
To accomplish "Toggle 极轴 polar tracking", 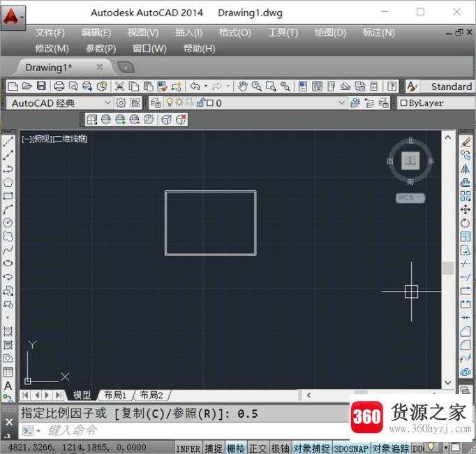I will point(280,448).
